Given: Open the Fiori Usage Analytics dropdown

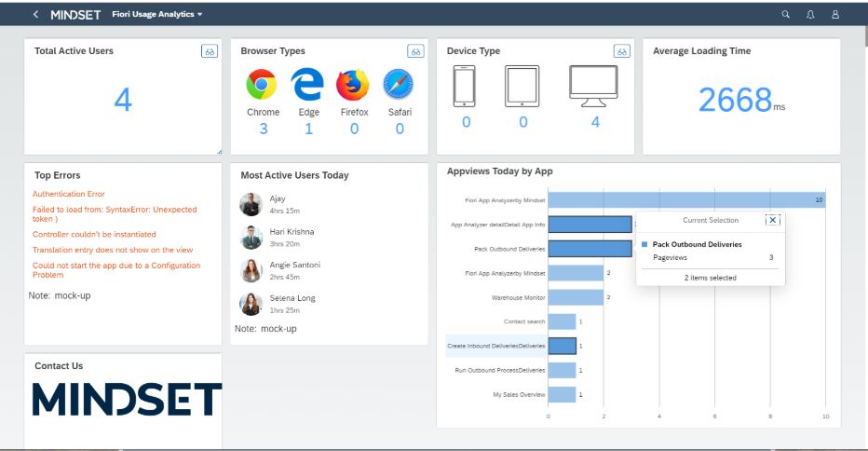Looking at the screenshot, I should (157, 14).
